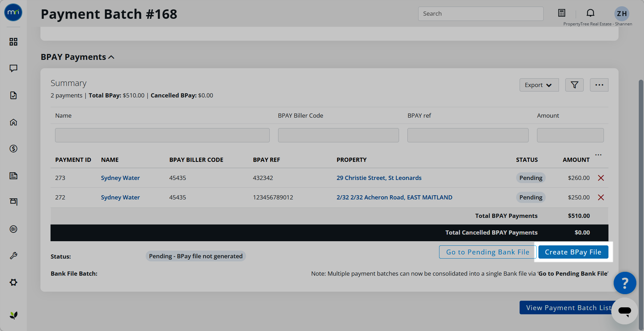Click the AMOUNT column header
This screenshot has width=644, height=331.
(576, 160)
